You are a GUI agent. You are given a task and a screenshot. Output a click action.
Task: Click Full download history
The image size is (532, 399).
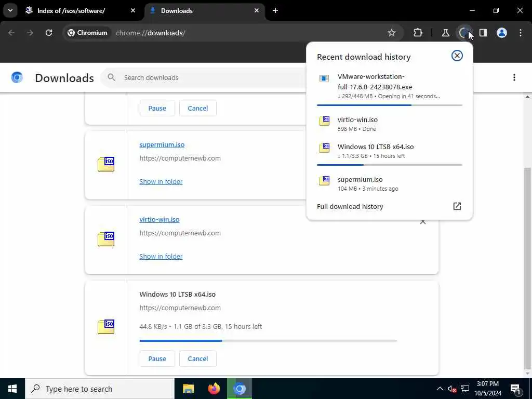point(350,206)
